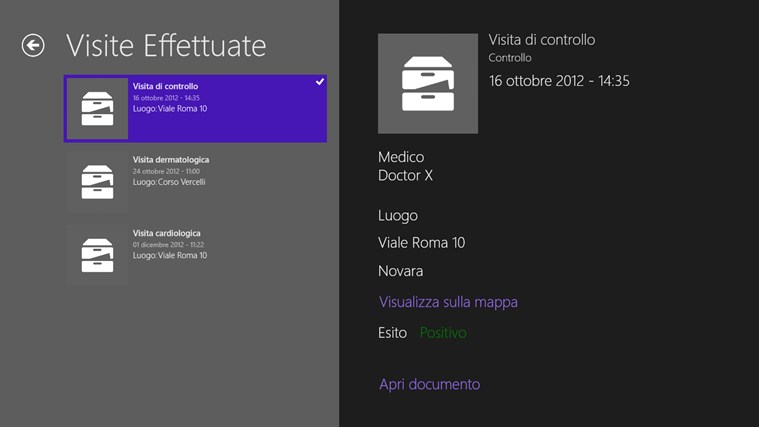This screenshot has height=427, width=759.
Task: Open Visualizza sulla mappa link
Action: [448, 302]
